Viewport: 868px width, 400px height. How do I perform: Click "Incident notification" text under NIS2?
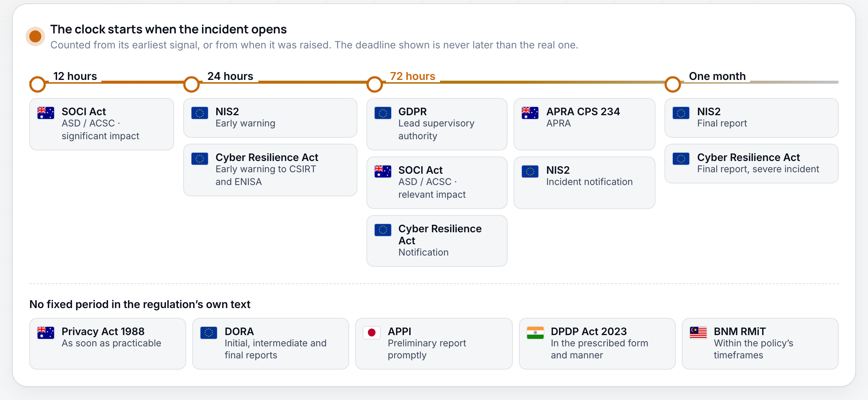(589, 182)
